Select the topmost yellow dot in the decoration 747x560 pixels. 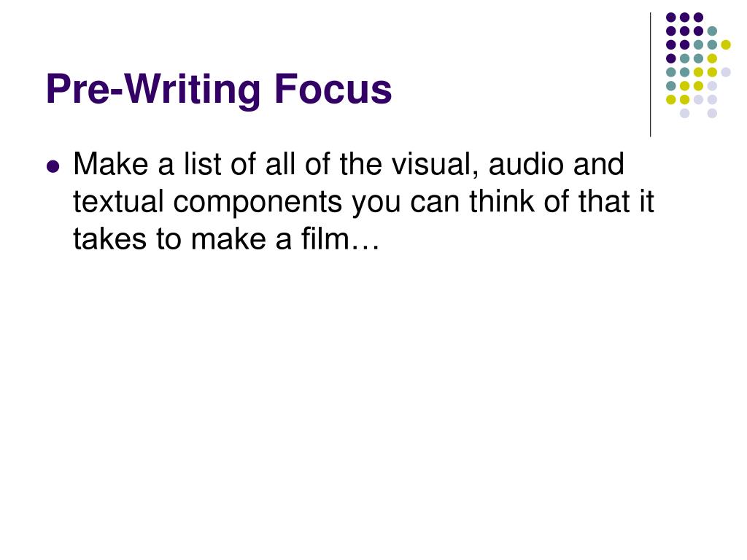tap(726, 44)
